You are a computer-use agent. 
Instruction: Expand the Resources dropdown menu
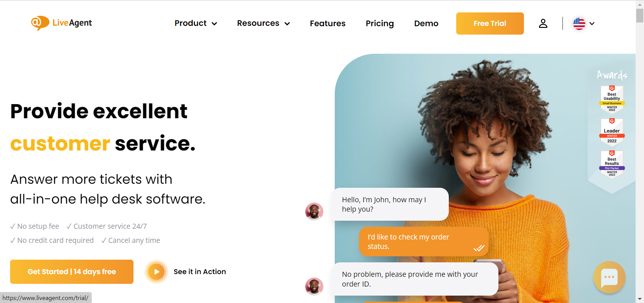(263, 24)
